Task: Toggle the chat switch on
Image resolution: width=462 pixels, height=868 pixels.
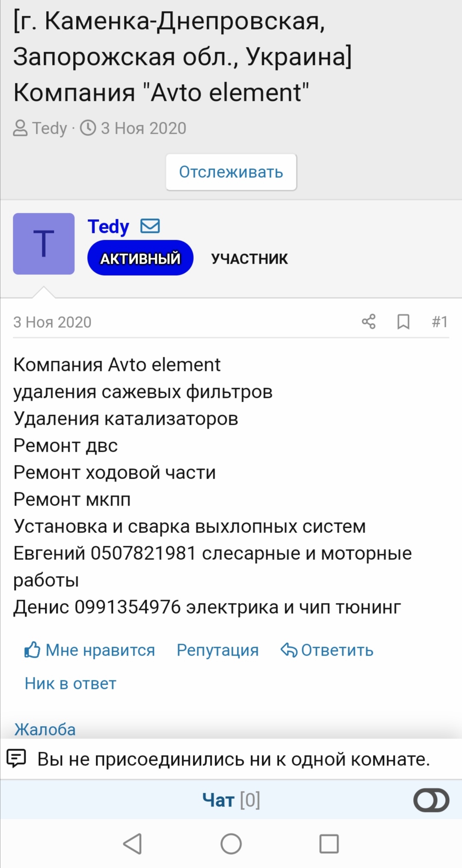Action: [431, 800]
